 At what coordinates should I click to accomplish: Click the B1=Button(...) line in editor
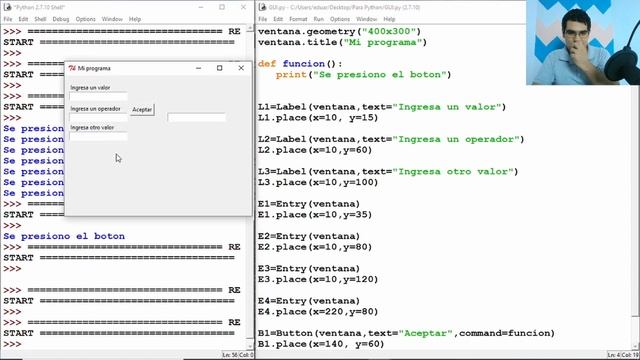coord(406,333)
